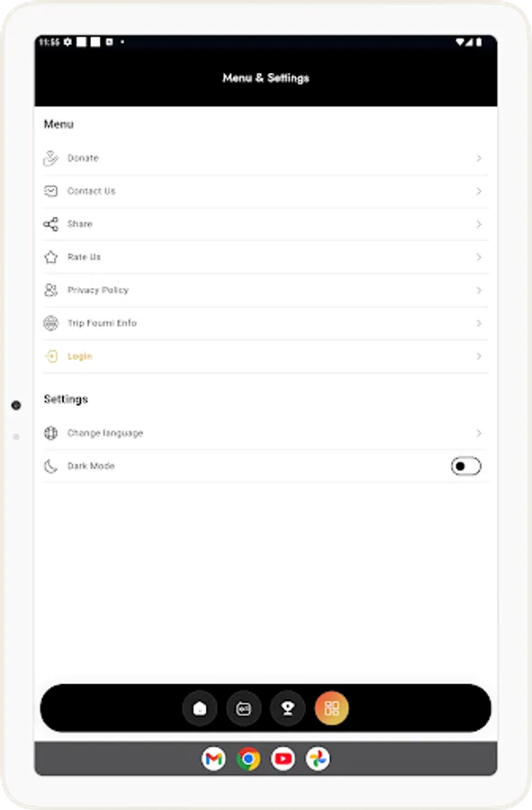Expand the Privacy Policy chevron
This screenshot has height=810, width=532.
tap(479, 290)
